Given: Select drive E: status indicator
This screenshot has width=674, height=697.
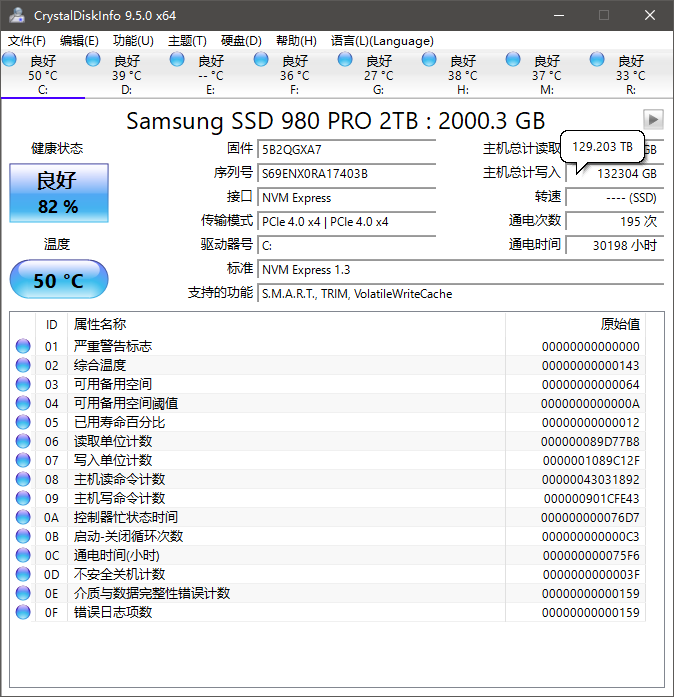Looking at the screenshot, I should (177, 61).
